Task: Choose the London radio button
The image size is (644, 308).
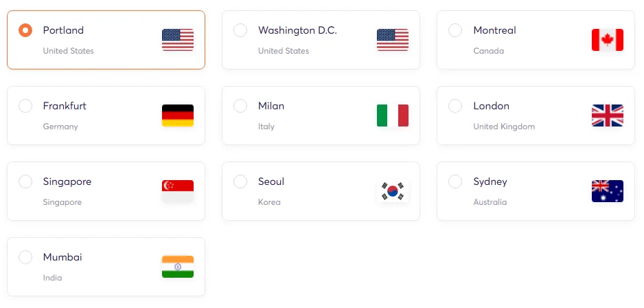Action: [455, 106]
